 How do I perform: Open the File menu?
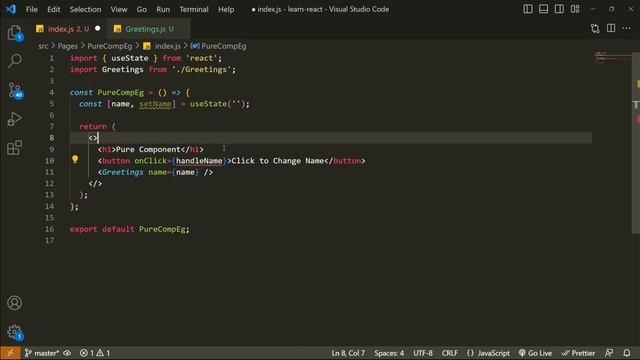point(31,9)
